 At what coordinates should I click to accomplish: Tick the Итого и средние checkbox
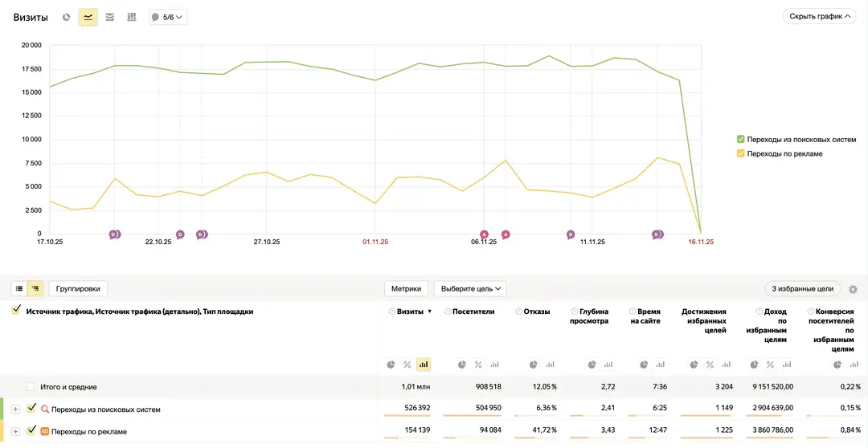tap(31, 387)
